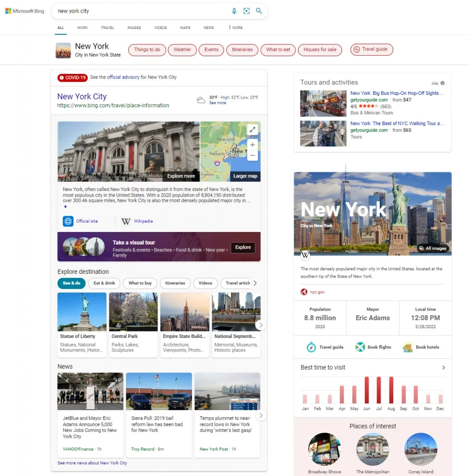The width and height of the screenshot is (469, 476).
Task: Zoom out on the map
Action: (x=252, y=155)
